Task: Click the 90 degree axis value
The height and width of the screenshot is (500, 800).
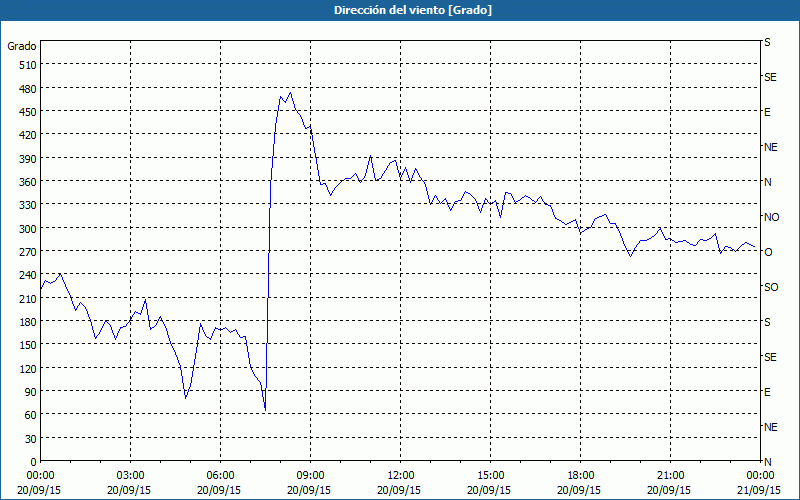Action: (x=31, y=392)
